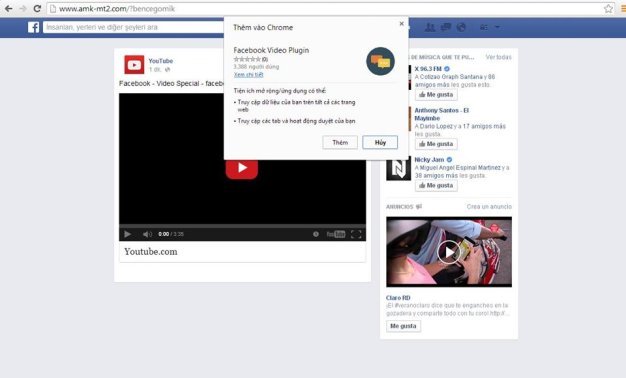Screen dimensions: 626x378
Task: Open the Xem chi tiết link
Action: click(x=248, y=75)
